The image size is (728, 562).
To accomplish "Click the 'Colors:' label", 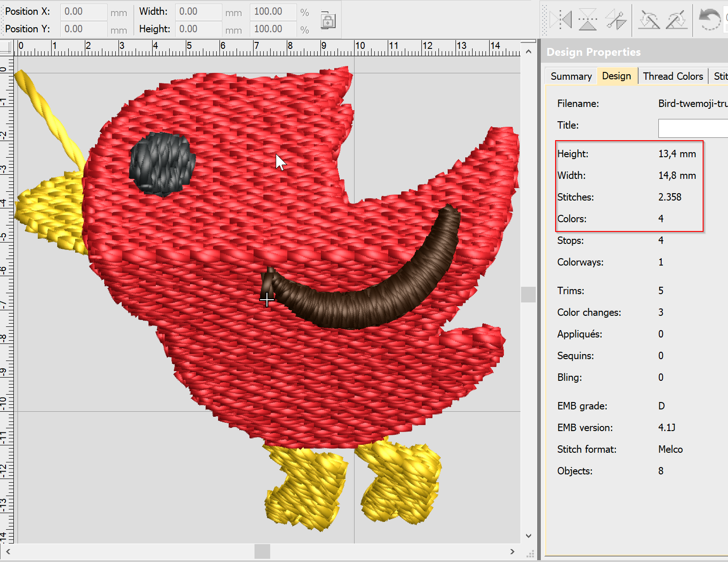I will pyautogui.click(x=572, y=219).
